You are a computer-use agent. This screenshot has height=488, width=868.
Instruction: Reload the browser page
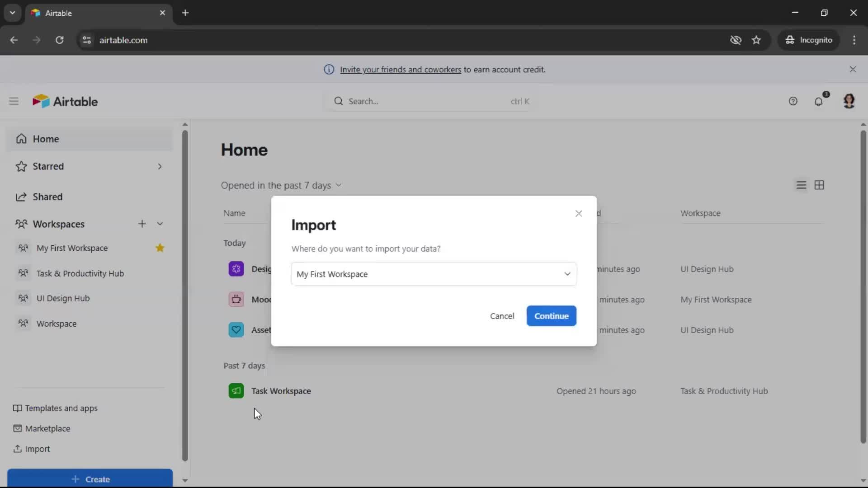59,40
